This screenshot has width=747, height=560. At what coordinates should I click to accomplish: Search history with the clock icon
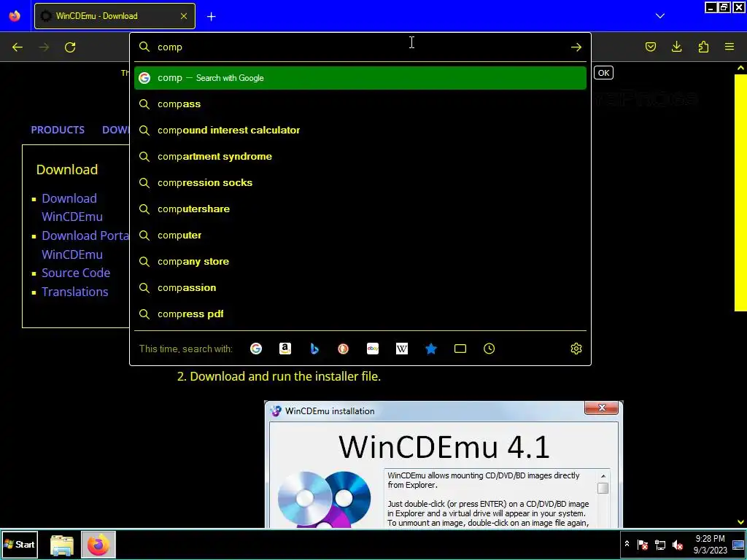point(489,349)
